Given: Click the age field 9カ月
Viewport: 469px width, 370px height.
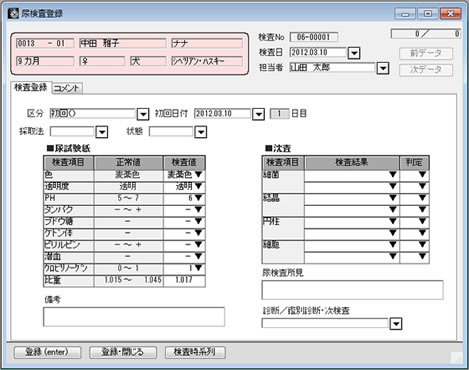Looking at the screenshot, I should tap(45, 61).
